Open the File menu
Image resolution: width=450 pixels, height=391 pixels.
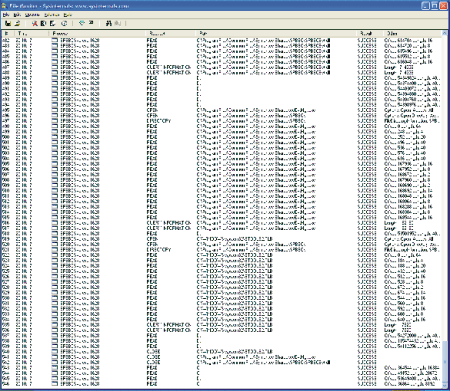pyautogui.click(x=6, y=15)
